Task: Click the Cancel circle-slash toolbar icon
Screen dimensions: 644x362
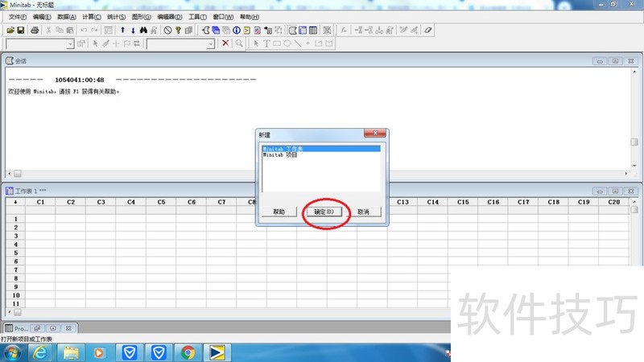Action: coord(167,30)
